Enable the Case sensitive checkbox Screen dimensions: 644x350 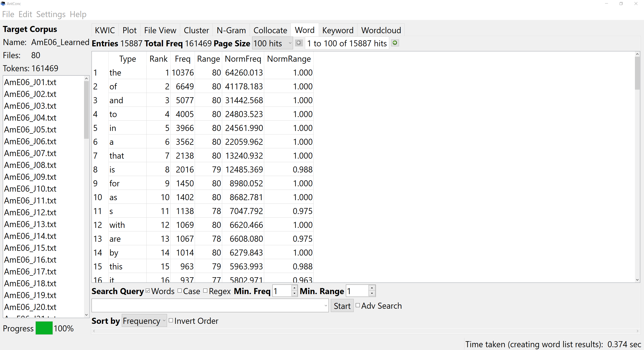pyautogui.click(x=180, y=291)
